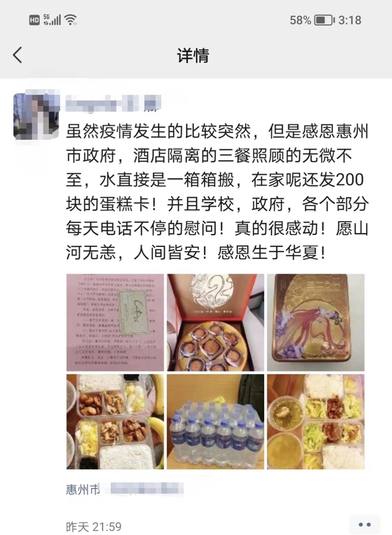The height and width of the screenshot is (535, 392).
Task: Open the meal with soup bowls photo
Action: point(315,422)
